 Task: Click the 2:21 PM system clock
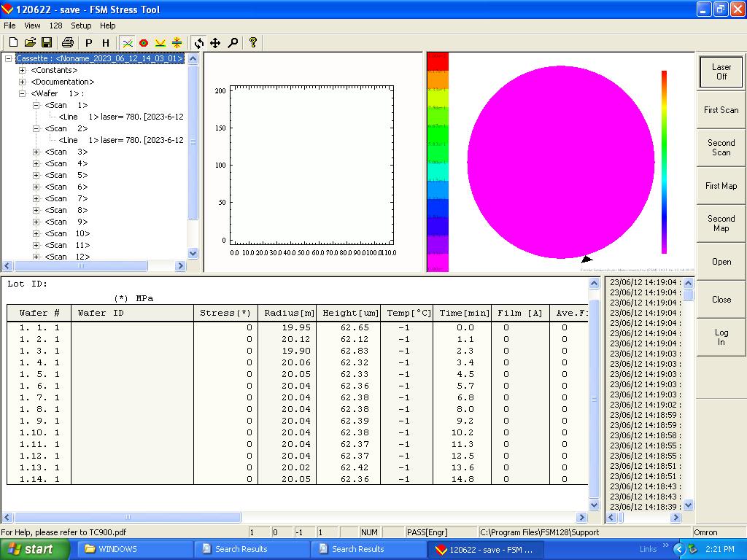pos(720,550)
